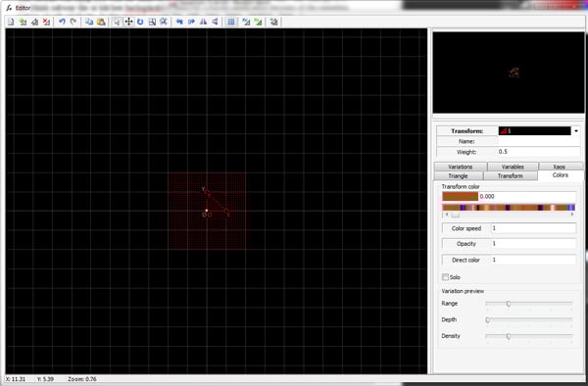Enable final transform icon

pyautogui.click(x=273, y=22)
